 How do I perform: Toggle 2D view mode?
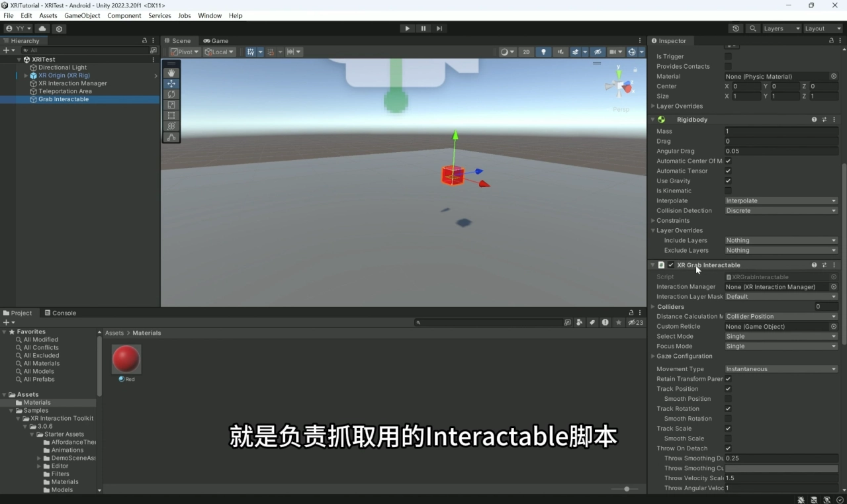click(527, 52)
